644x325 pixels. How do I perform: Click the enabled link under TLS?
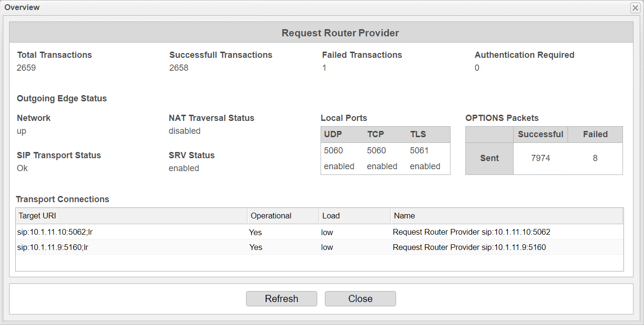coord(425,166)
